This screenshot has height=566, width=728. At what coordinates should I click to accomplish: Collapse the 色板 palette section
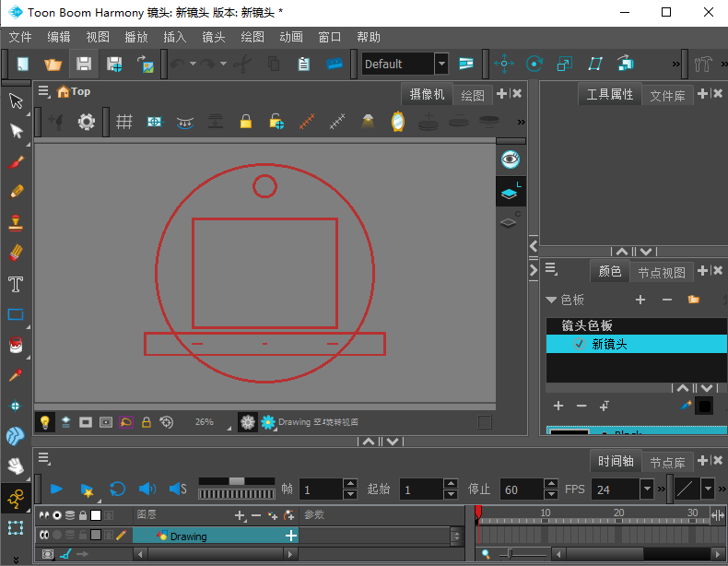[x=551, y=300]
